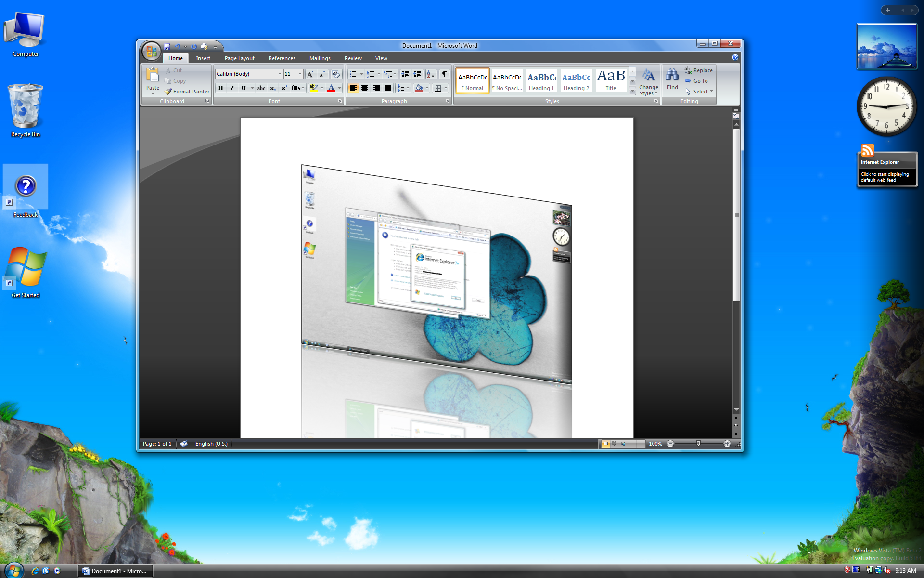Open Change Styles dropdown

pyautogui.click(x=648, y=82)
